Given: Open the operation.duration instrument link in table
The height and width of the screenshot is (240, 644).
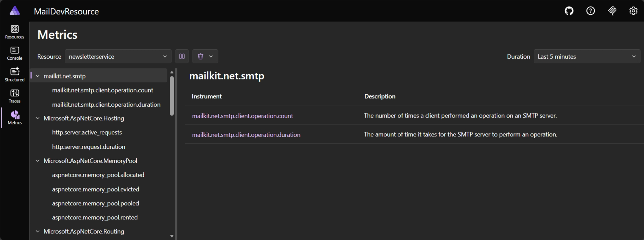Looking at the screenshot, I should (x=246, y=135).
